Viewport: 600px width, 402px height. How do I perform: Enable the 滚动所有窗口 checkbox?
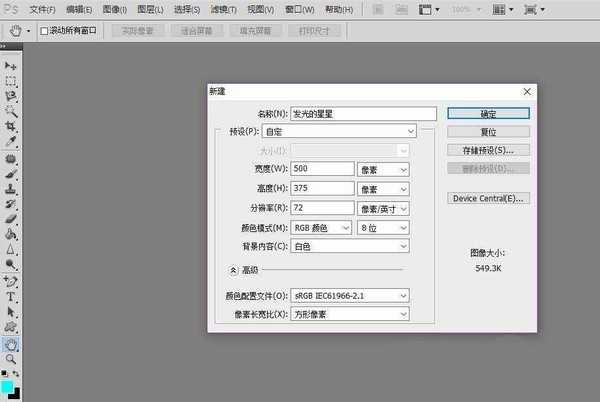[x=43, y=31]
